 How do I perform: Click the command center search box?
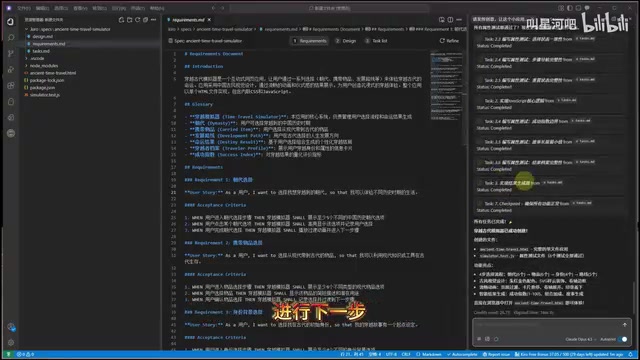coord(329,8)
